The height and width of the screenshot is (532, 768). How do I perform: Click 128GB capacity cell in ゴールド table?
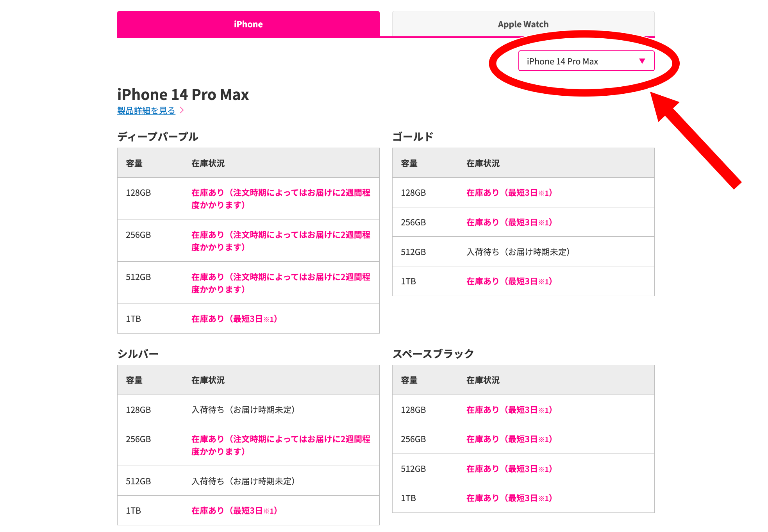point(425,193)
